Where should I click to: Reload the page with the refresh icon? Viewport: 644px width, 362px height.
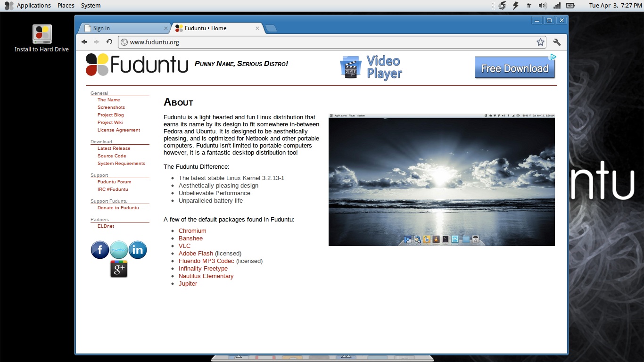pos(109,42)
